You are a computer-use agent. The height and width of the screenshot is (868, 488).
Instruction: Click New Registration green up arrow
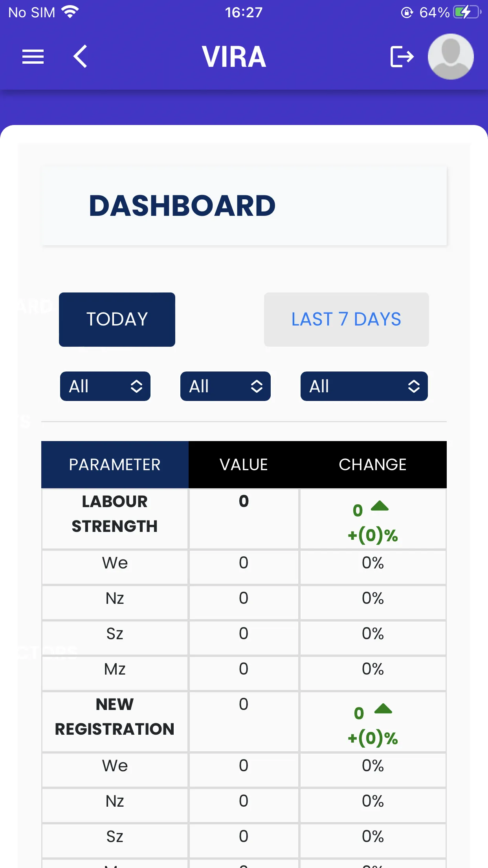click(383, 709)
